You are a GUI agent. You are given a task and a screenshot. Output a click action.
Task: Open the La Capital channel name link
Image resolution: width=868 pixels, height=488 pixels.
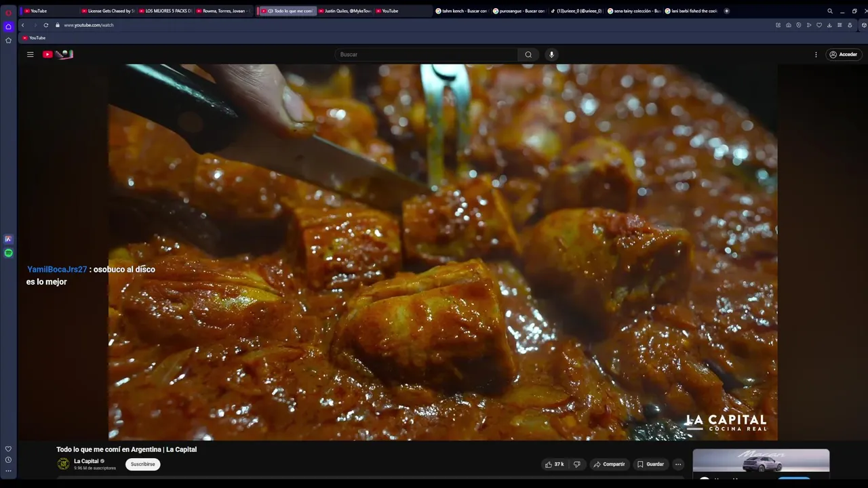point(86,461)
